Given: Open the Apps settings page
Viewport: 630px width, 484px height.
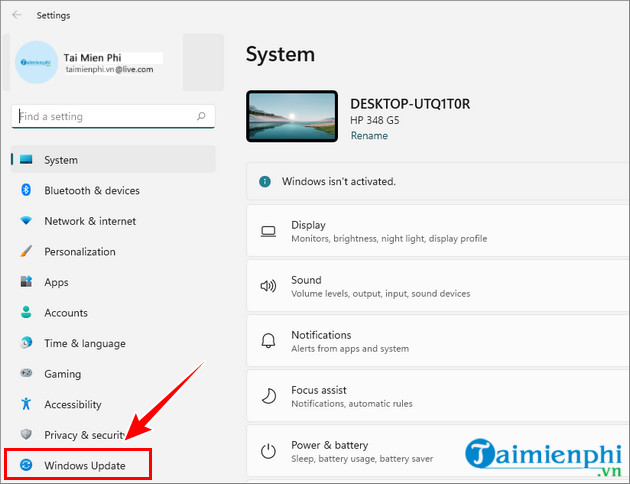Looking at the screenshot, I should (x=113, y=282).
